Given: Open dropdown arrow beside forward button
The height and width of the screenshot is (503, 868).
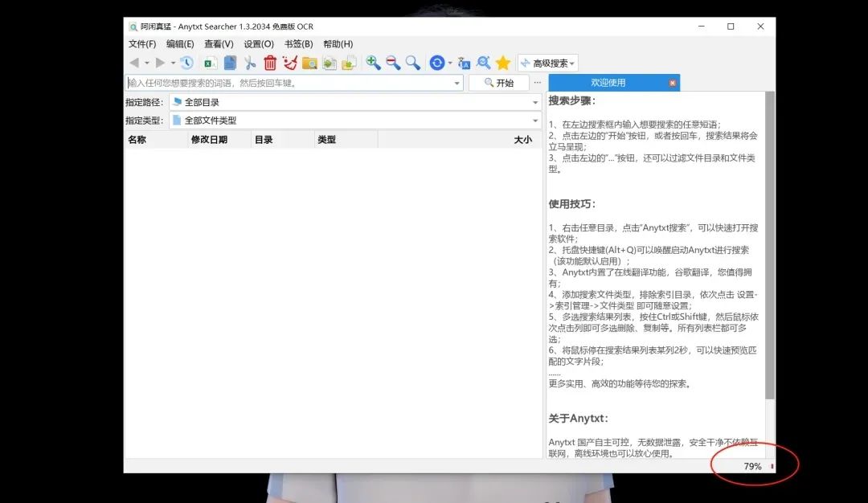Looking at the screenshot, I should [x=174, y=63].
